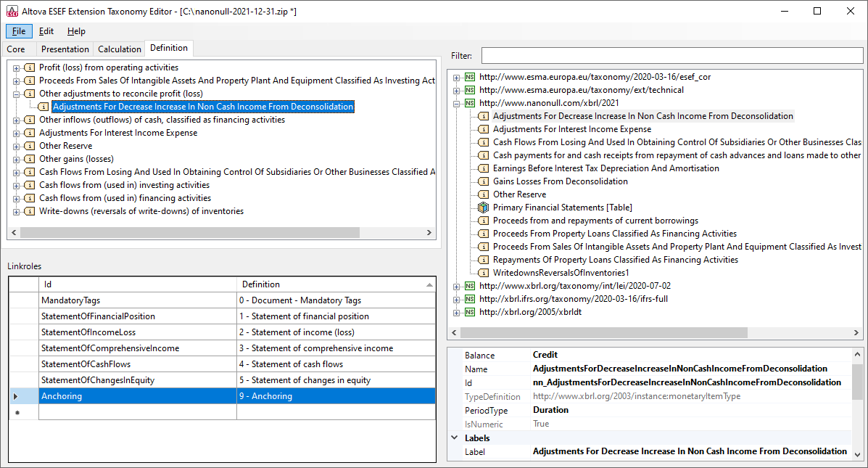Screen dimensions: 868x468
Task: Click '1 - Statement of financial position' definition cell
Action: pyautogui.click(x=336, y=316)
